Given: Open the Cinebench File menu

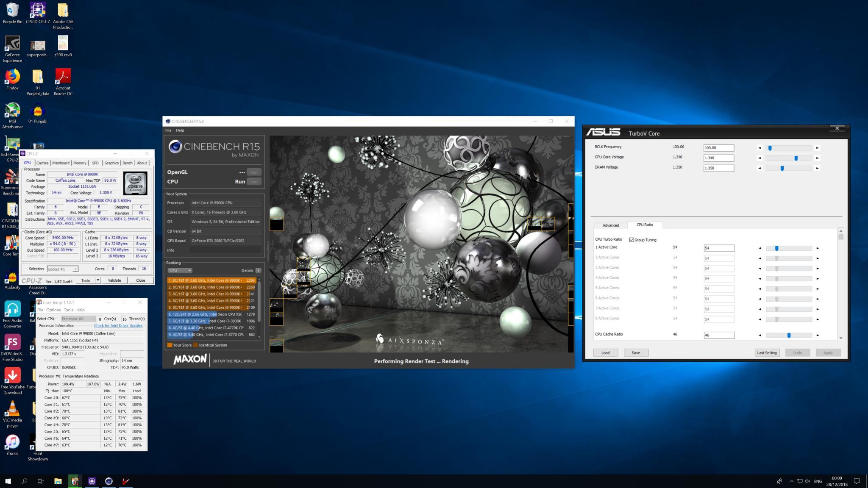Looking at the screenshot, I should pyautogui.click(x=168, y=130).
